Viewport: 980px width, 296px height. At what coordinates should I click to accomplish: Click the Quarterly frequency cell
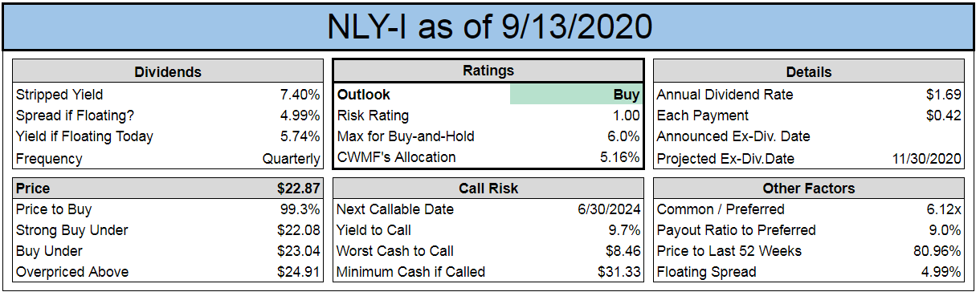click(x=292, y=159)
